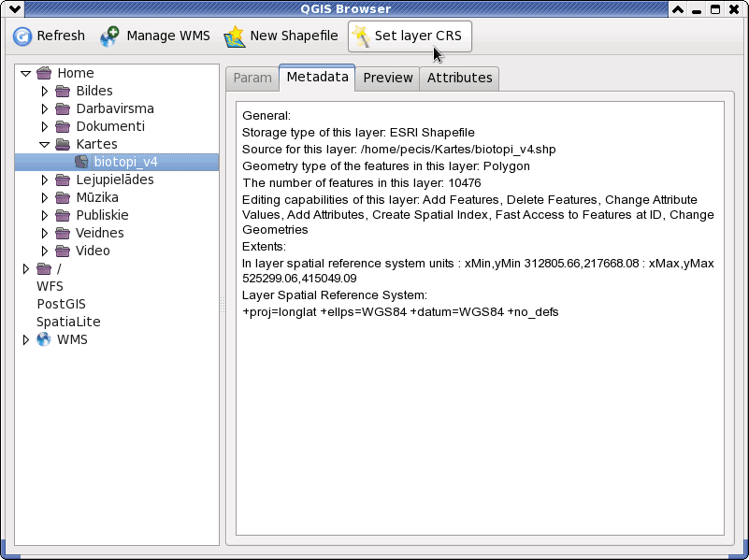Expand the Publiskie folder
This screenshot has height=560, width=749.
[45, 215]
